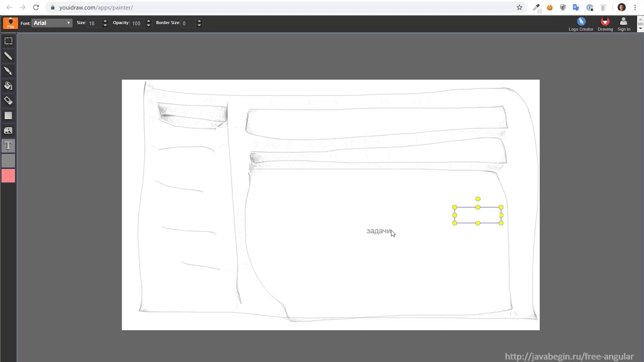This screenshot has width=644, height=362.
Task: Select the paint bucket fill tool
Action: [8, 86]
